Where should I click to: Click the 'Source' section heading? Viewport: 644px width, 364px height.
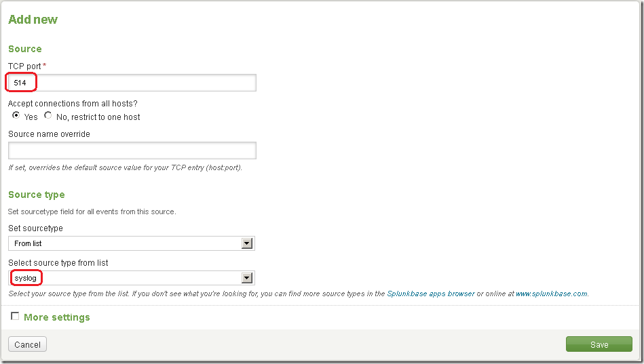24,49
